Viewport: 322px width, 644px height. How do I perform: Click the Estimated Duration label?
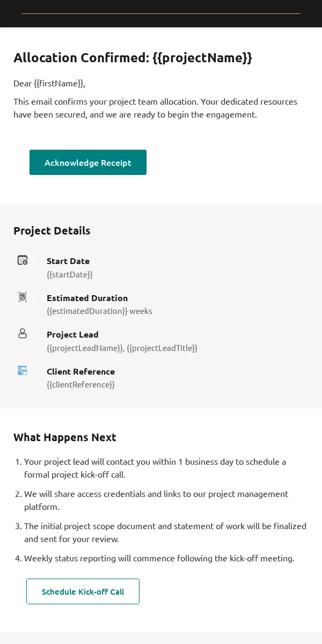87,298
